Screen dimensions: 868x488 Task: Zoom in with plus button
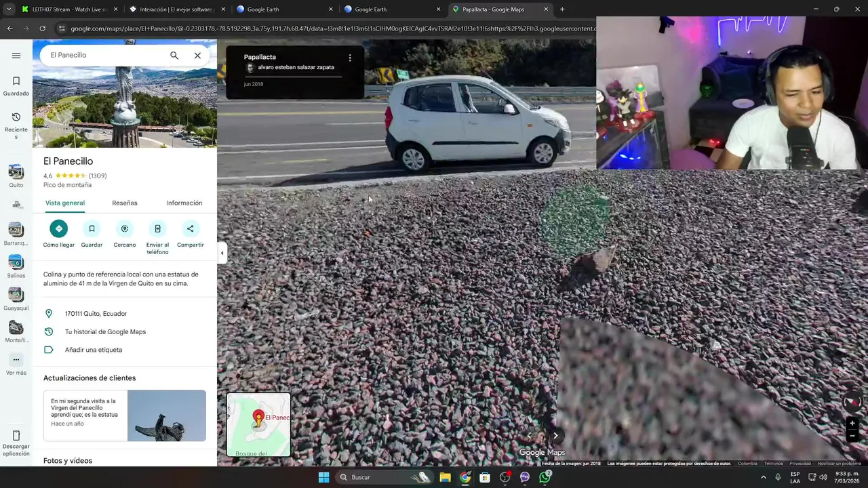(x=852, y=424)
